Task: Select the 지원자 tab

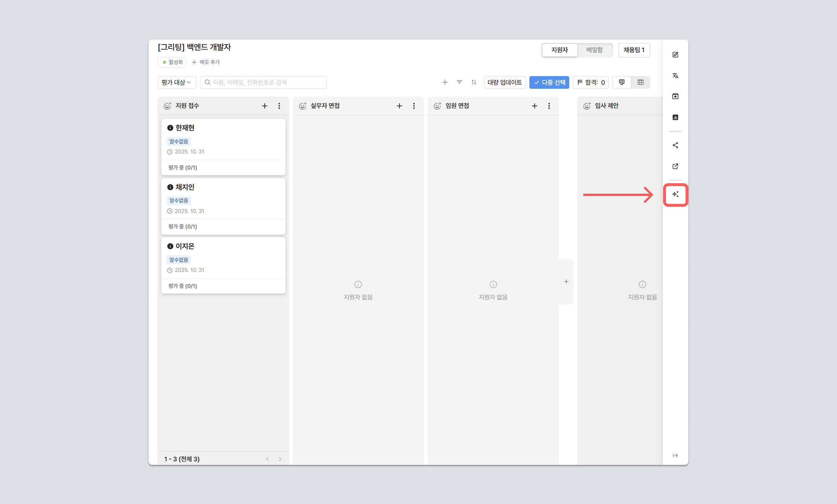Action: click(x=559, y=50)
